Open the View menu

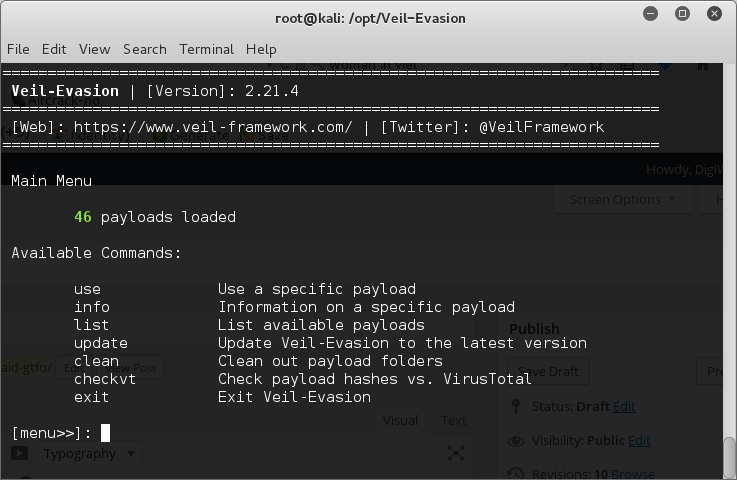click(94, 49)
